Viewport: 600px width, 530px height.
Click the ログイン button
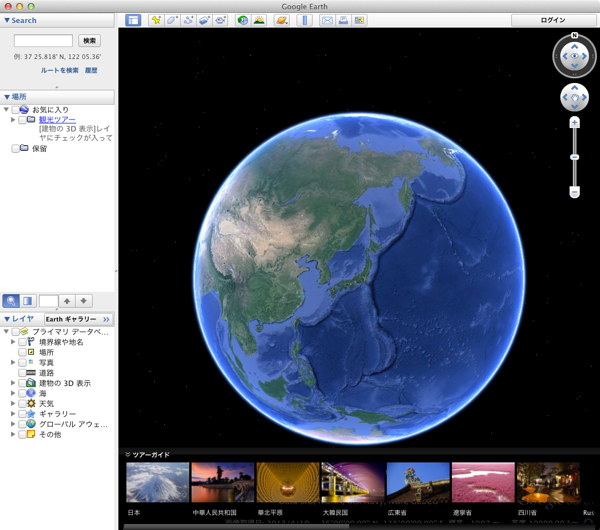[553, 20]
